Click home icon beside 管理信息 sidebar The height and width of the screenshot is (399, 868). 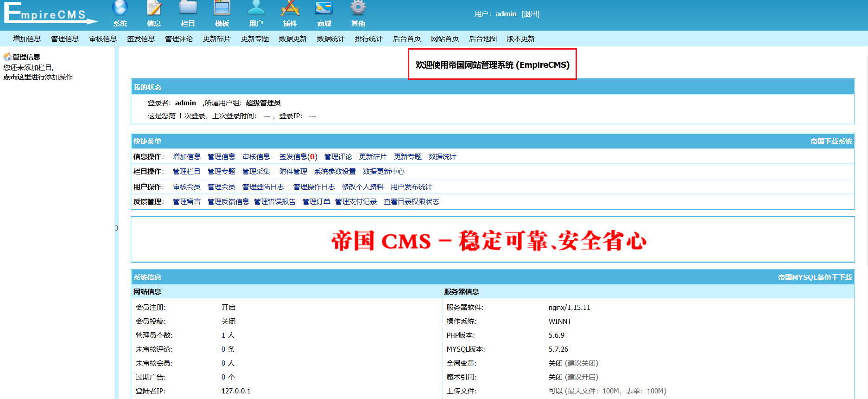7,57
